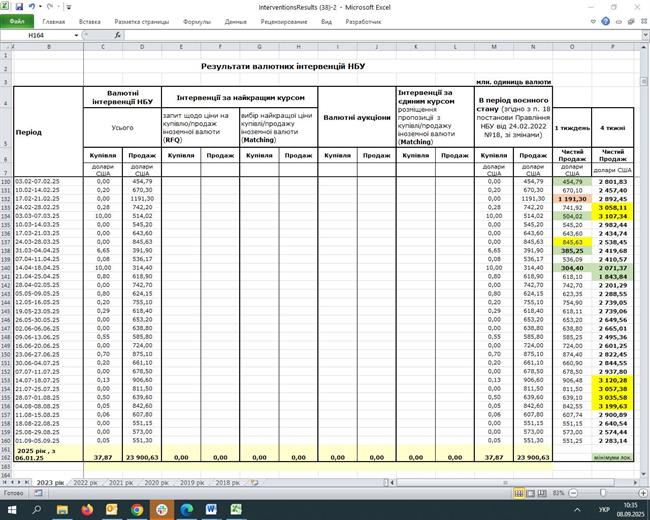The width and height of the screenshot is (650, 520).
Task: Click the Redo arrow icon
Action: click(50, 7)
